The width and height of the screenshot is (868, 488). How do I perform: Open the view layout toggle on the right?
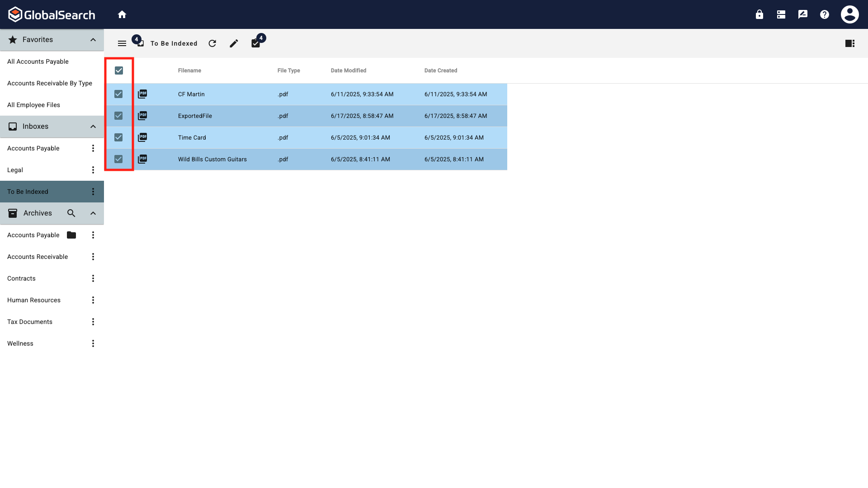[x=850, y=43]
